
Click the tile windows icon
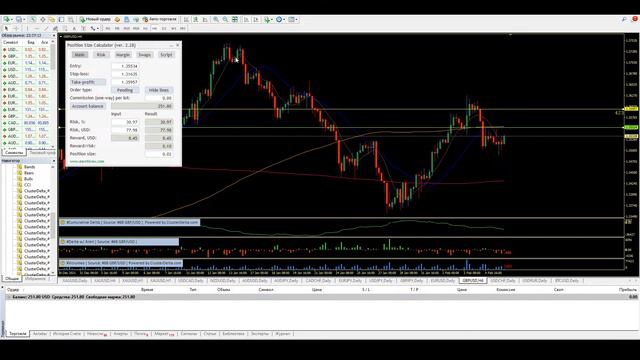coord(235,19)
